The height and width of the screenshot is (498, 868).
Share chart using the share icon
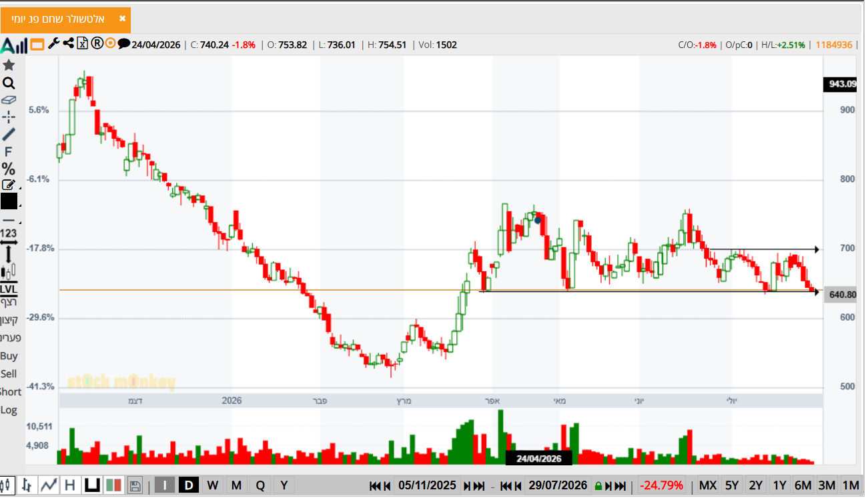point(68,44)
